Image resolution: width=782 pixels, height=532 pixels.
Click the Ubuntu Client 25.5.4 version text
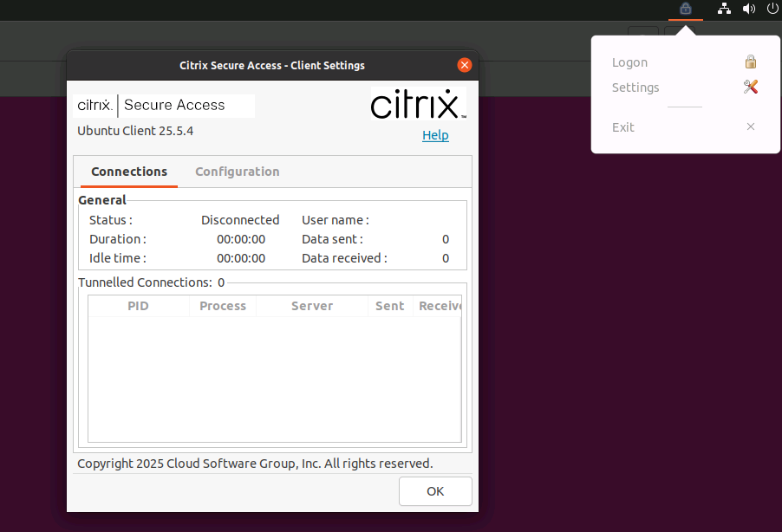coord(135,131)
